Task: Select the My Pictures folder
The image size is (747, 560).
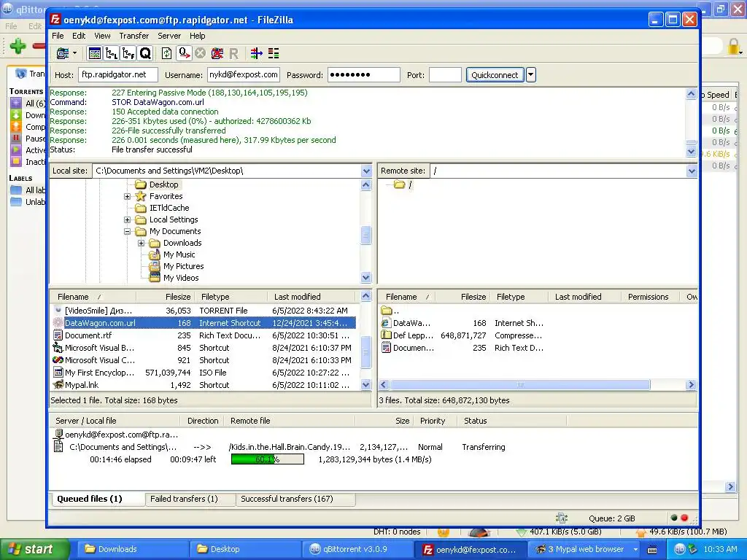Action: (183, 266)
